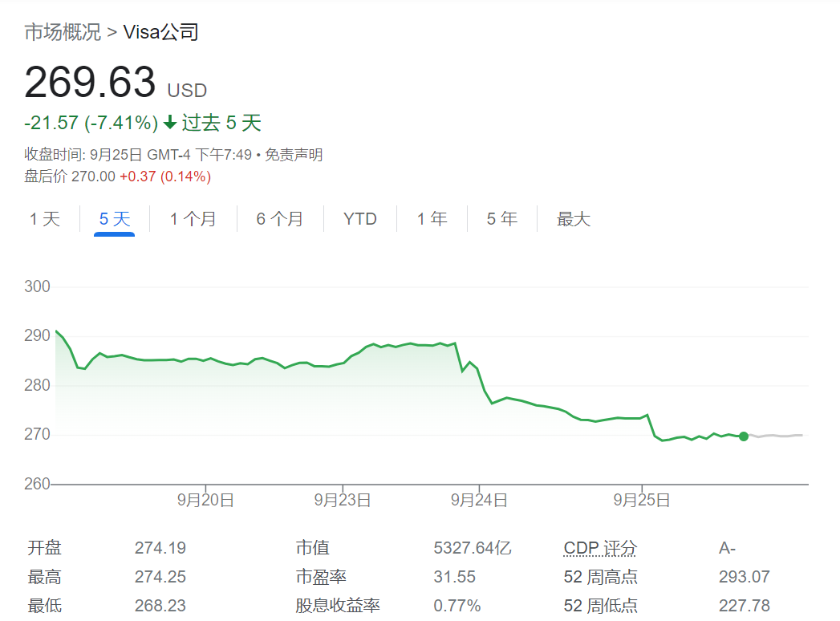The width and height of the screenshot is (840, 621).
Task: Click the 52 周高点 value 293.07
Action: point(744,577)
